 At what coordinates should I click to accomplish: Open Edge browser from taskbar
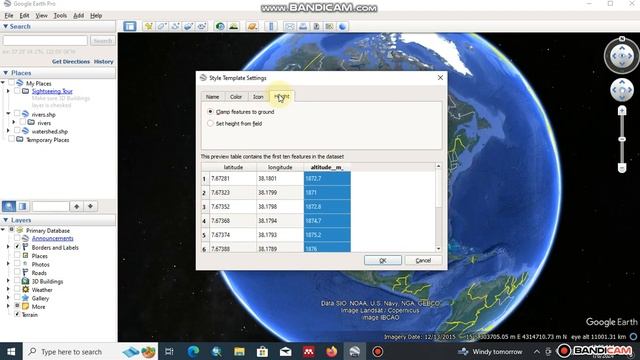(193, 351)
